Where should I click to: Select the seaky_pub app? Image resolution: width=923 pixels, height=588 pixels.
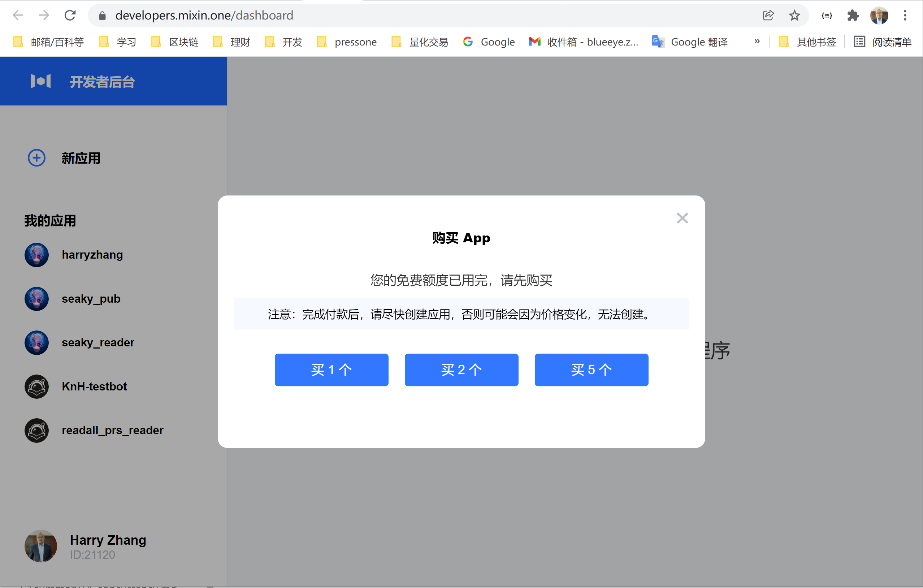91,299
